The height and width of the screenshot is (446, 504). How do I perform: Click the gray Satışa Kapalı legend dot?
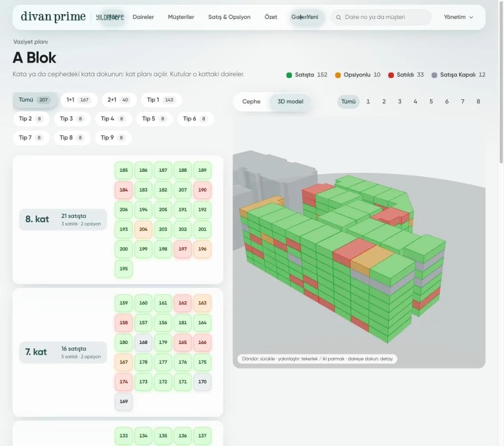pyautogui.click(x=434, y=75)
